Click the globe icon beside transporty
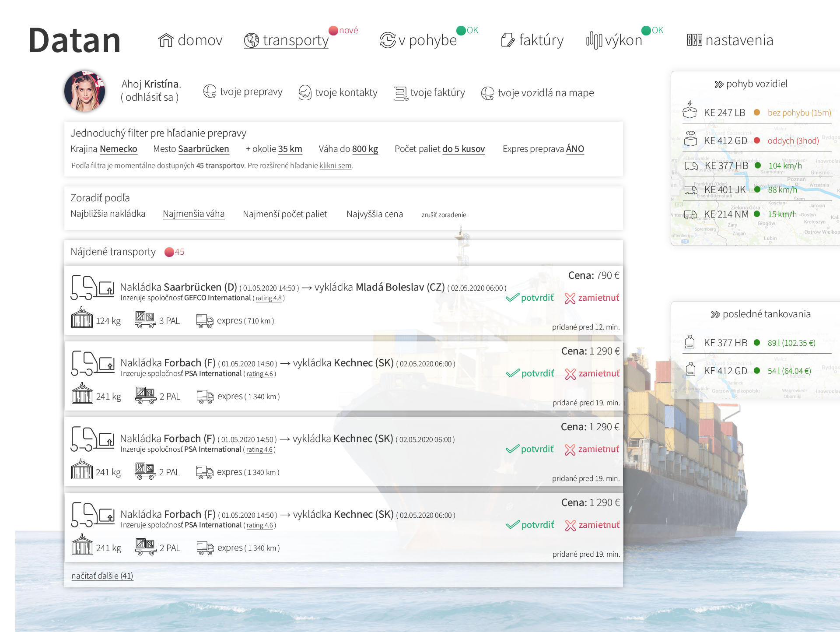The height and width of the screenshot is (632, 840). click(252, 40)
